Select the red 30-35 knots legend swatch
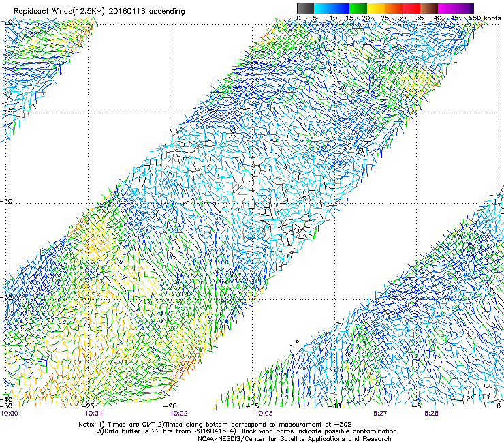This screenshot has width=504, height=443. pos(411,8)
